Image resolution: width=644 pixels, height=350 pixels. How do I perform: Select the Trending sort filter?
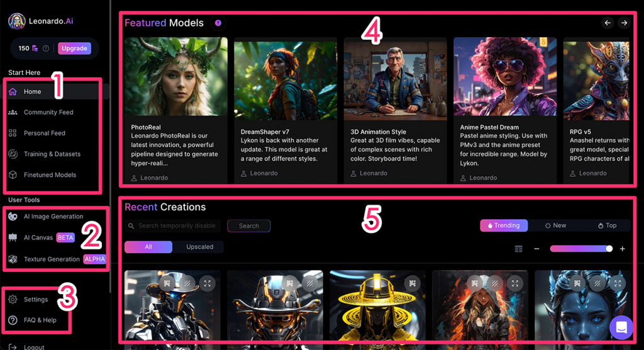[x=504, y=225]
